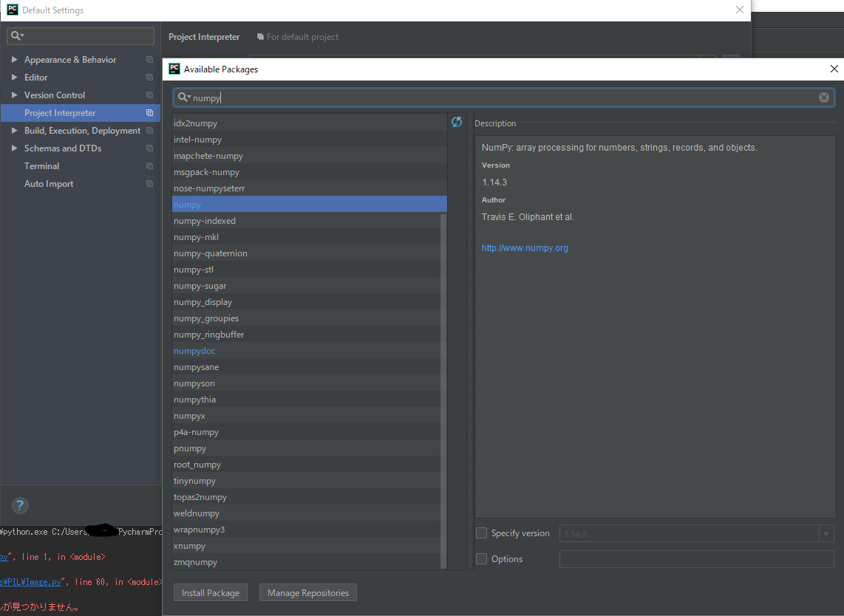Open the http://www.numpy.org link
Image resolution: width=844 pixels, height=616 pixels.
tap(525, 248)
